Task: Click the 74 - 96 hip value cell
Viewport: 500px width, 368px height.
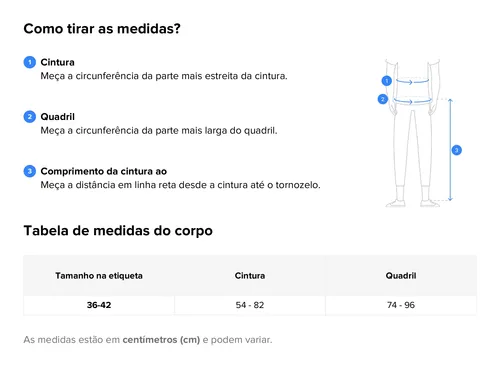Action: [401, 305]
